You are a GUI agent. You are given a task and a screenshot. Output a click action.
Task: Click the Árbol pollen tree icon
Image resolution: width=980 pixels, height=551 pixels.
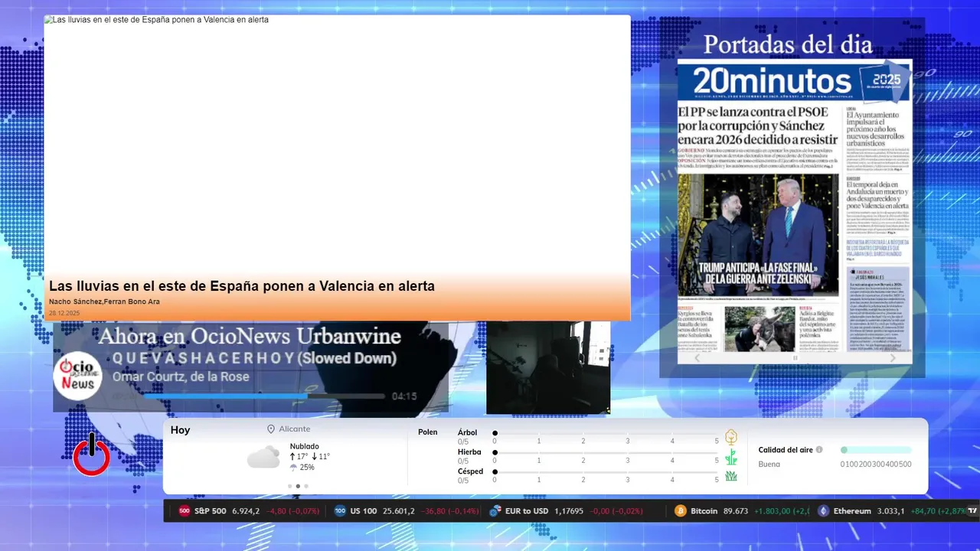pos(731,437)
